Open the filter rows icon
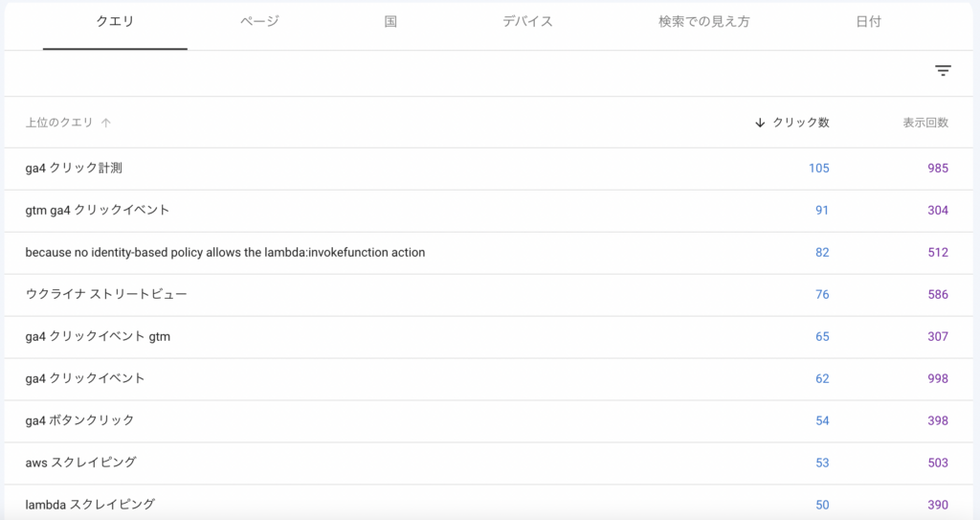980x520 pixels. coord(943,71)
